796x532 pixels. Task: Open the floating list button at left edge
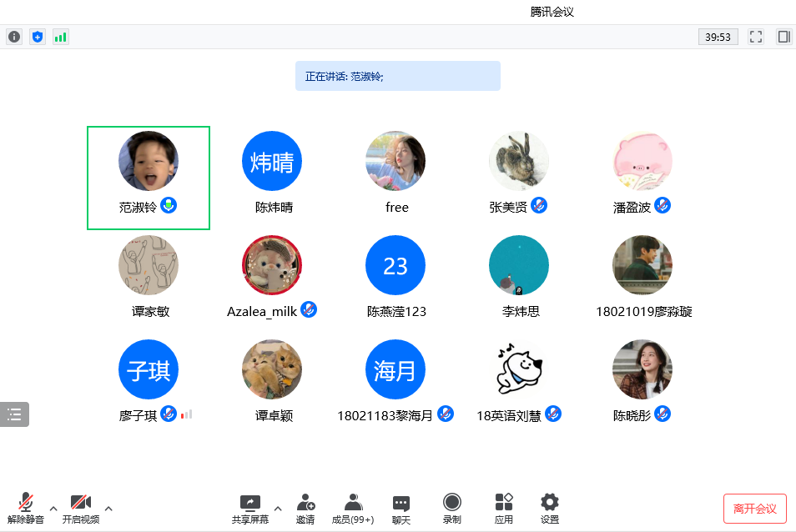pyautogui.click(x=14, y=414)
